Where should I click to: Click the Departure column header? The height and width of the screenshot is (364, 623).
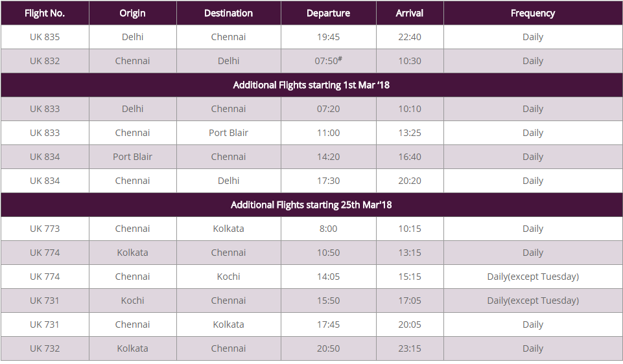coord(328,13)
